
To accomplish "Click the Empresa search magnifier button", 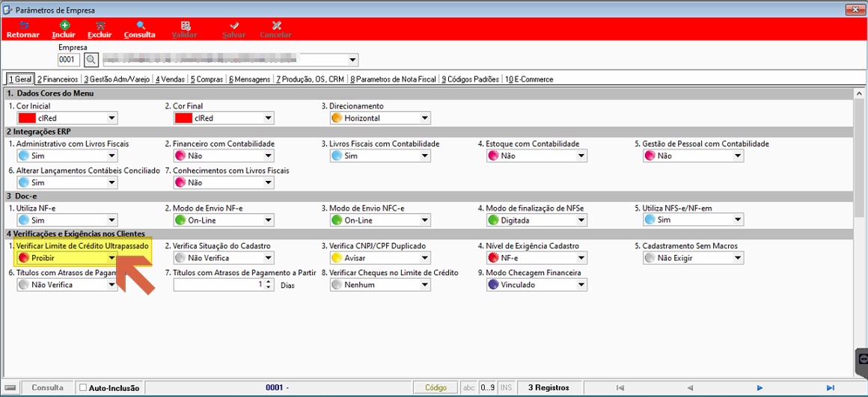I will [91, 59].
